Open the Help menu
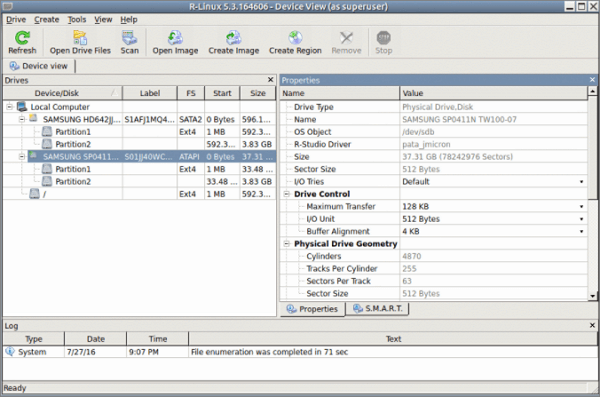This screenshot has height=397, width=600. click(129, 20)
